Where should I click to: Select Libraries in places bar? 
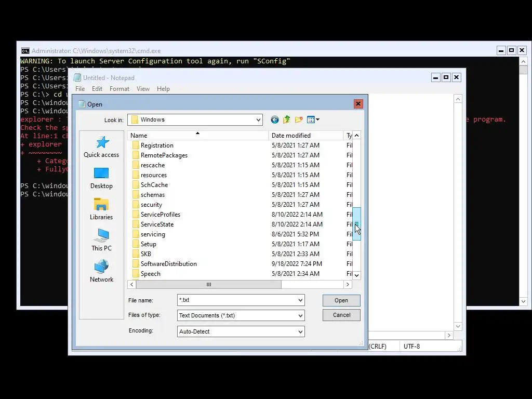point(101,209)
